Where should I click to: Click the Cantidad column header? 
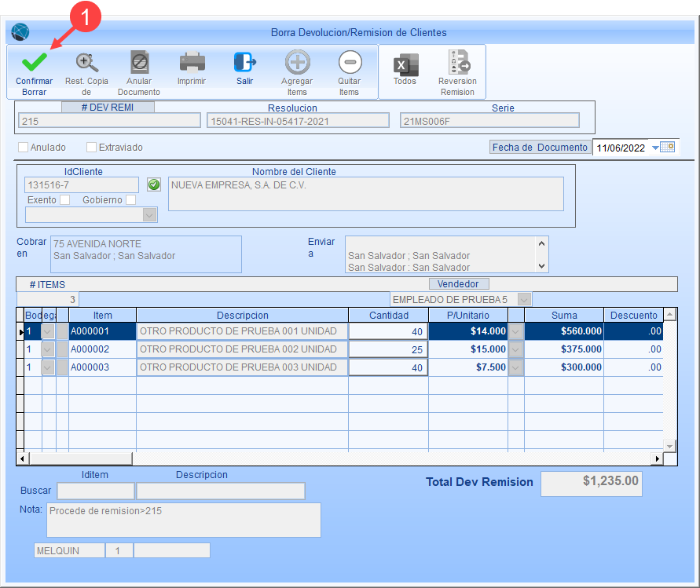(389, 315)
